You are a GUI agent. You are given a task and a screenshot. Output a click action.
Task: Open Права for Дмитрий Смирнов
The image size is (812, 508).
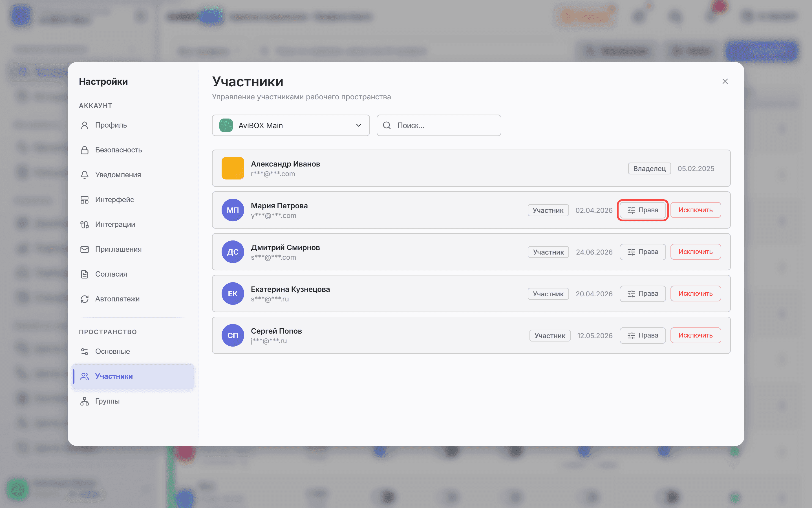643,252
